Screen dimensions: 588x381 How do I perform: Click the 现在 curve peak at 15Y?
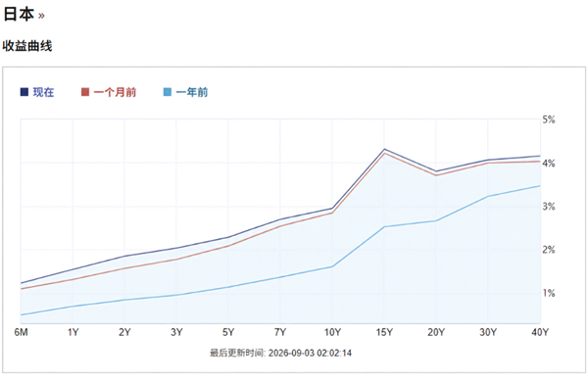(384, 149)
